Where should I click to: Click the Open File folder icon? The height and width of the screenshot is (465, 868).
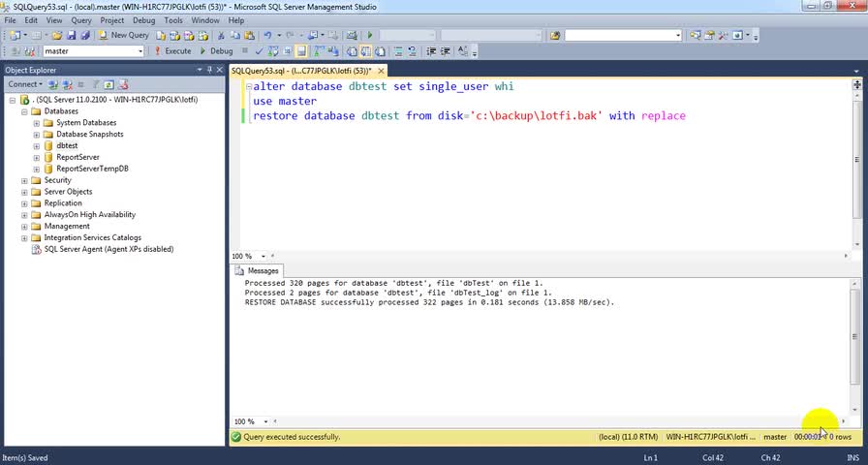(56, 35)
